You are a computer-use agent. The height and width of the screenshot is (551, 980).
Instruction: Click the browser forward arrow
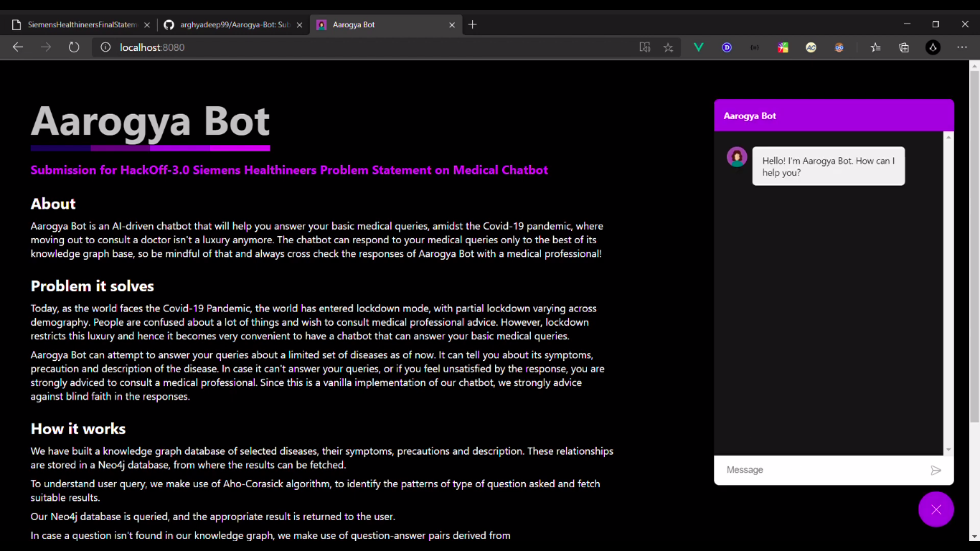point(46,47)
